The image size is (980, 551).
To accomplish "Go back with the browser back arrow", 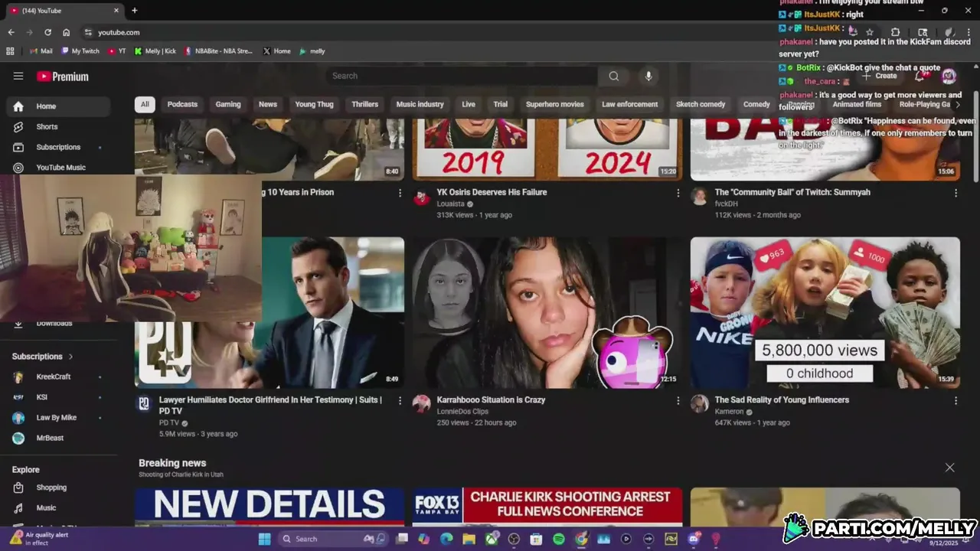I will (x=11, y=32).
